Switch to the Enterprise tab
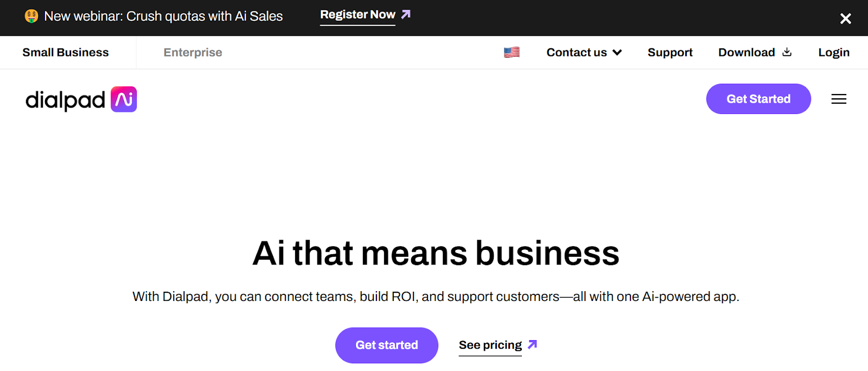This screenshot has height=371, width=868. (193, 53)
